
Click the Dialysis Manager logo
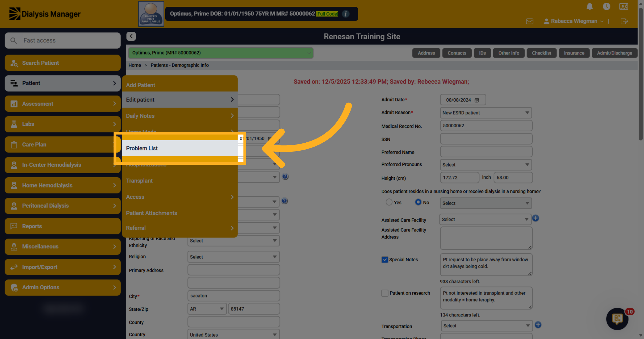[45, 14]
